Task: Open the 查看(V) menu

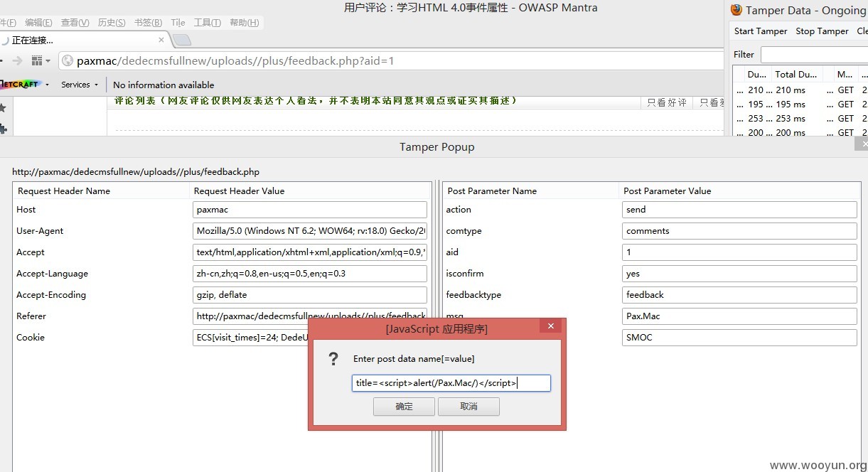Action: click(x=75, y=23)
